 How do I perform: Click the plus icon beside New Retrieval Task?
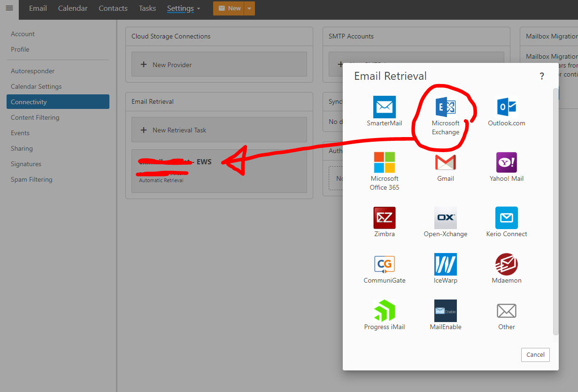[144, 130]
